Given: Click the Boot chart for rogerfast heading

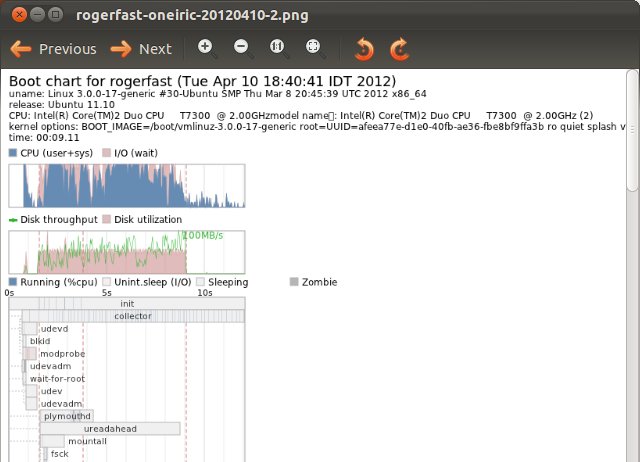Looking at the screenshot, I should (202, 81).
